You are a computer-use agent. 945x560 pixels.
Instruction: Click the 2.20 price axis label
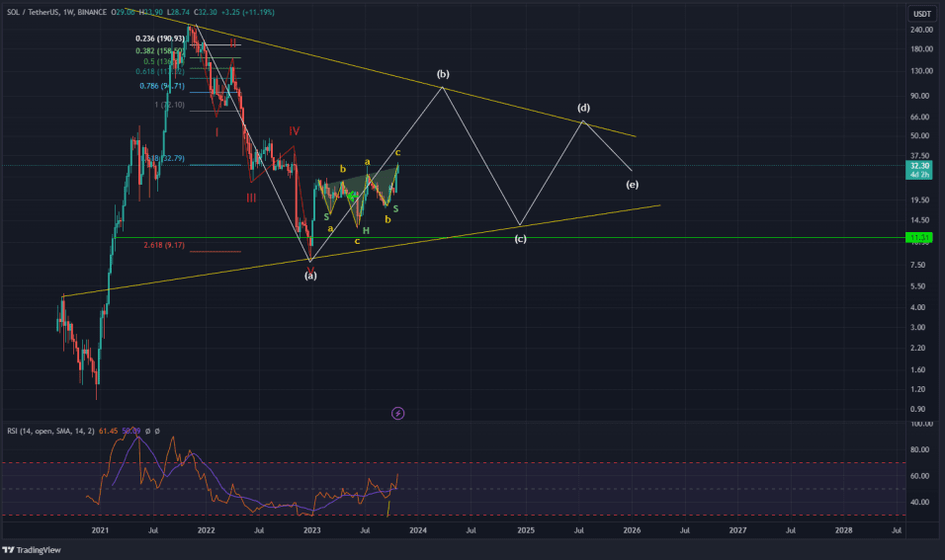918,348
